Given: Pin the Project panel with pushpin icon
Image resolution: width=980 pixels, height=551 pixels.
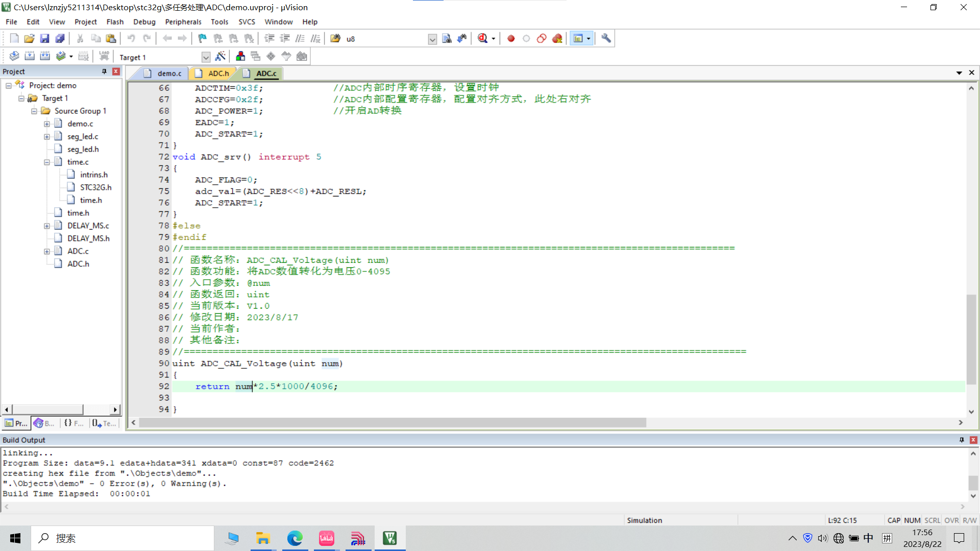Looking at the screenshot, I should pos(104,71).
